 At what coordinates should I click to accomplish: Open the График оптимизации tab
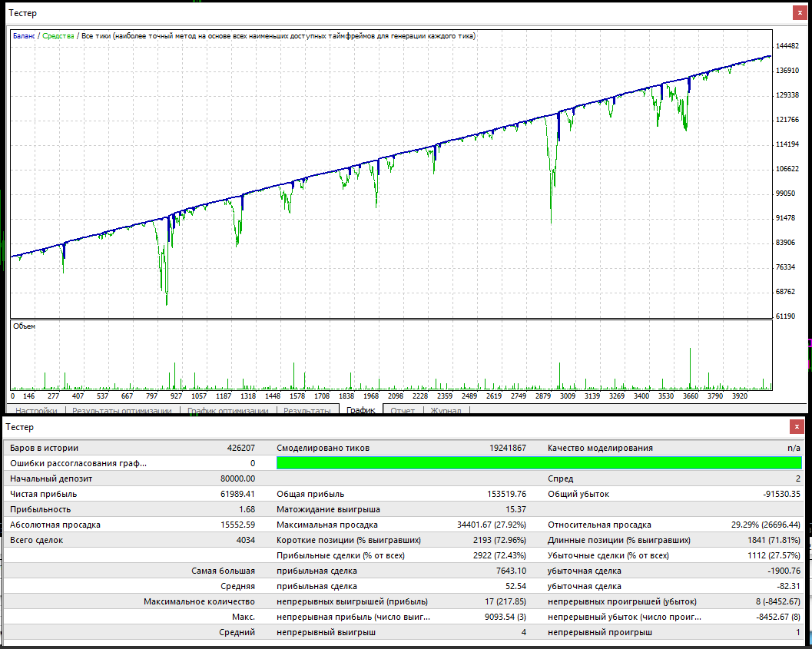pos(228,410)
